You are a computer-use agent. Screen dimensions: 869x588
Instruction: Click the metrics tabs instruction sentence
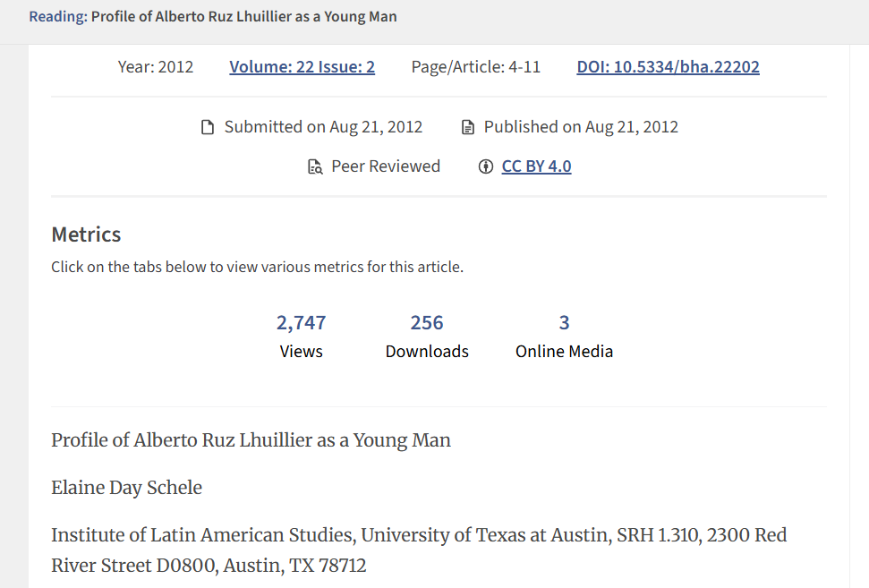pyautogui.click(x=257, y=267)
